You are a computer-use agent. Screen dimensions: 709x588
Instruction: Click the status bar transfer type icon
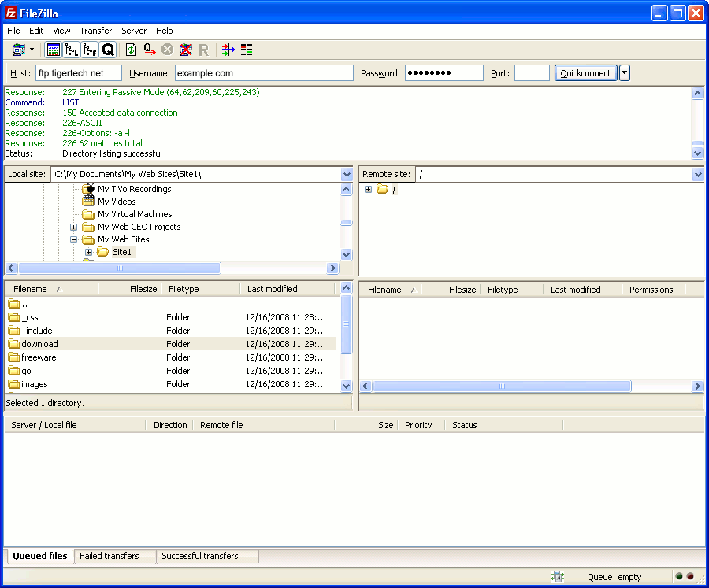(558, 577)
